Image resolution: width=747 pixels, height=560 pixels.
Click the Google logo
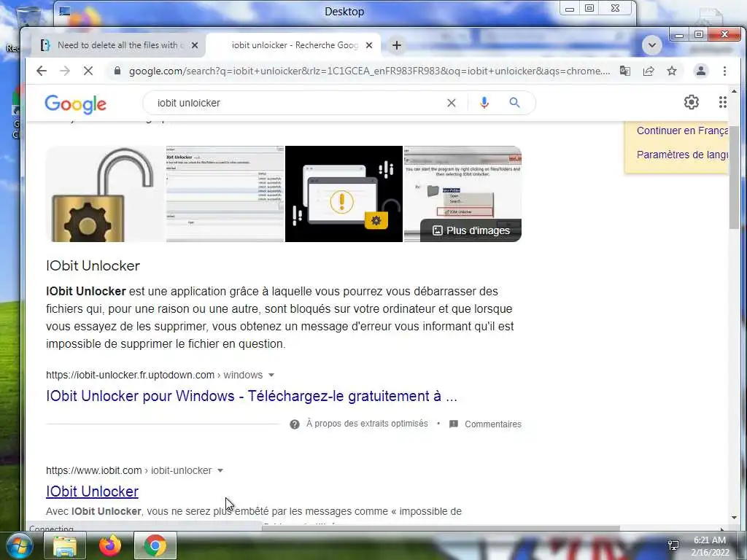click(x=75, y=104)
